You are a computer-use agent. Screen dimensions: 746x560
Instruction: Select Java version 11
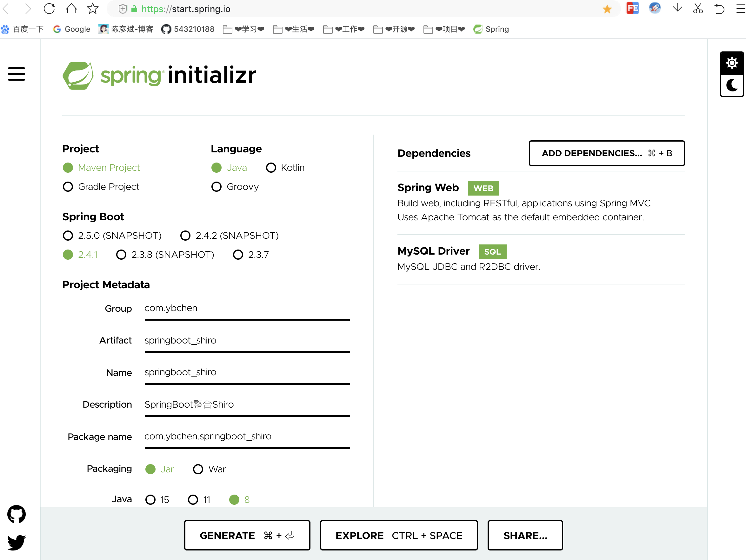[199, 500]
